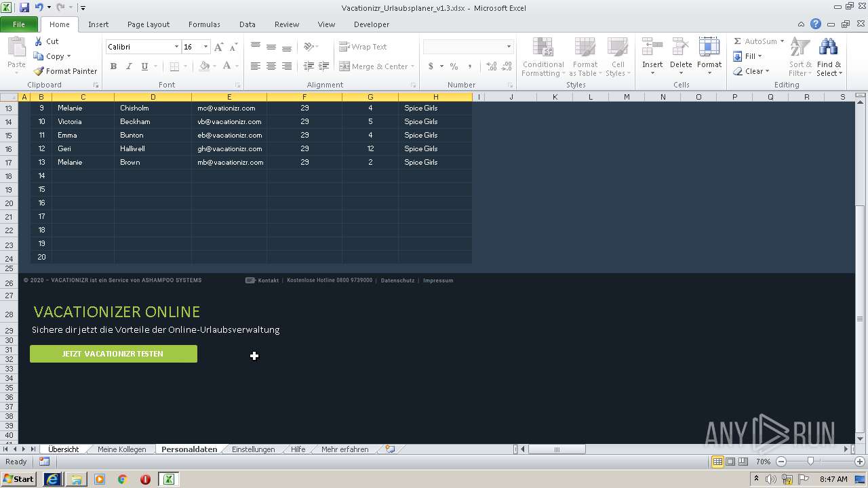
Task: Click the Datenschutz footer link
Action: click(x=397, y=281)
